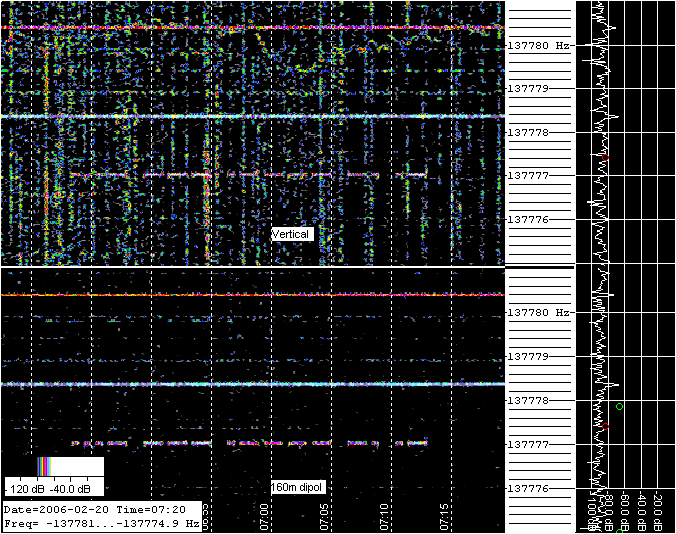
Task: Click "137779" label in the 160m dipol panel
Action: [528, 356]
